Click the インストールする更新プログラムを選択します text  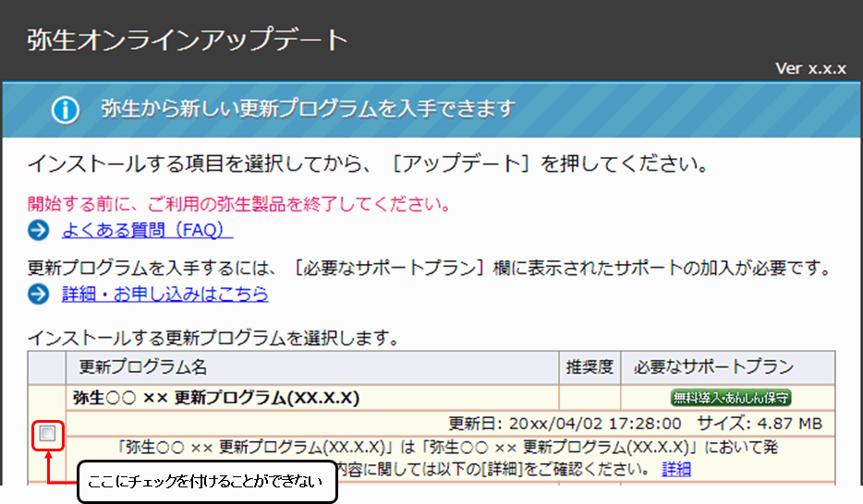[213, 338]
